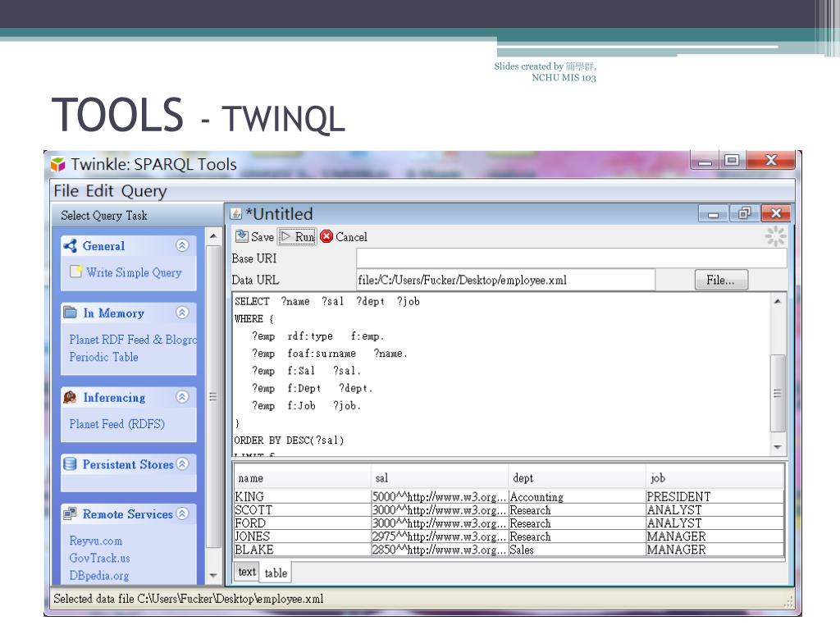Click the Inferencing section icon
The width and height of the screenshot is (840, 630).
tap(71, 397)
